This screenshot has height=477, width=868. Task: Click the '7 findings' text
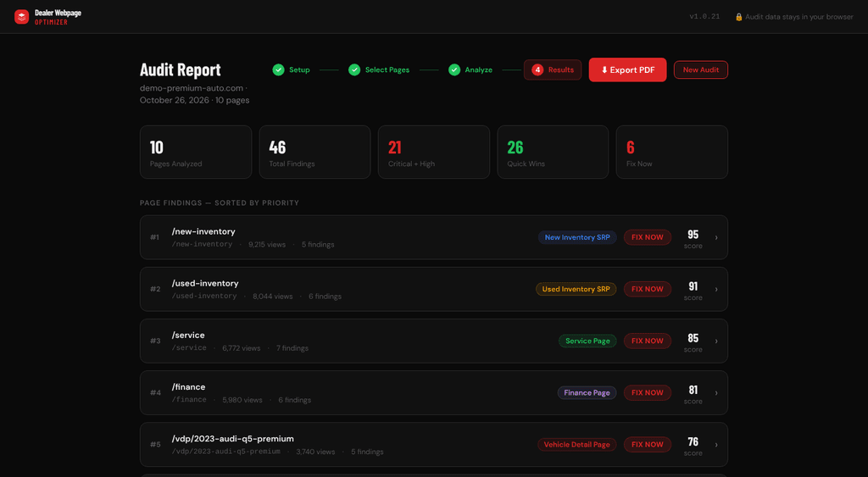292,348
